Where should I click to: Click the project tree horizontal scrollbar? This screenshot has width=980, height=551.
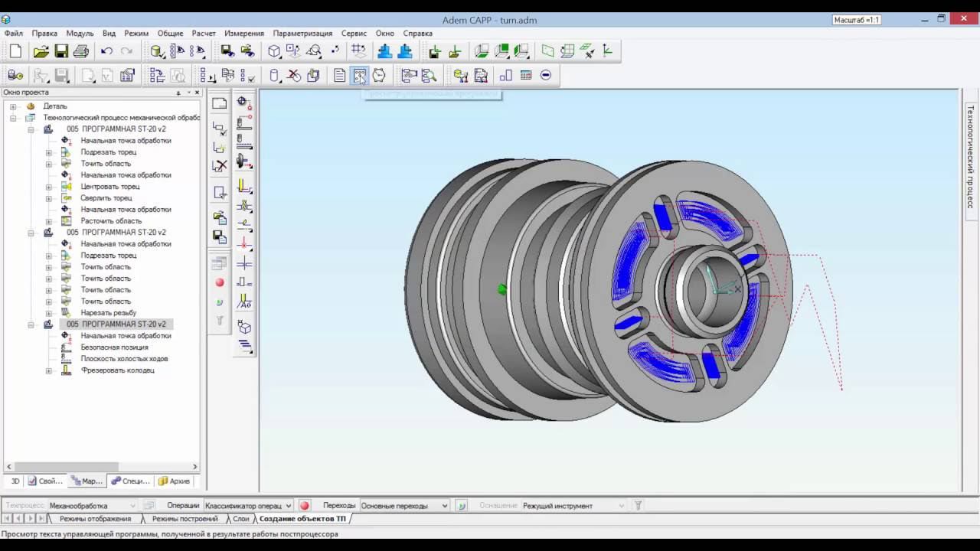click(x=102, y=467)
